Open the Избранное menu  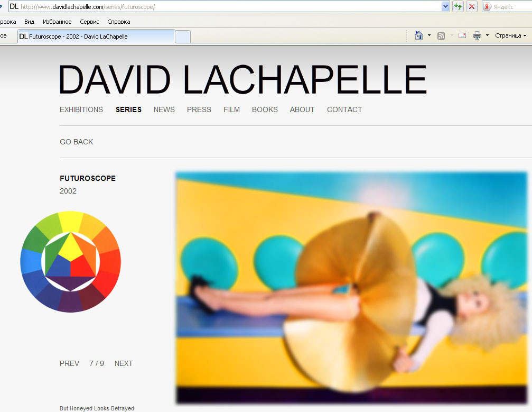[x=57, y=22]
